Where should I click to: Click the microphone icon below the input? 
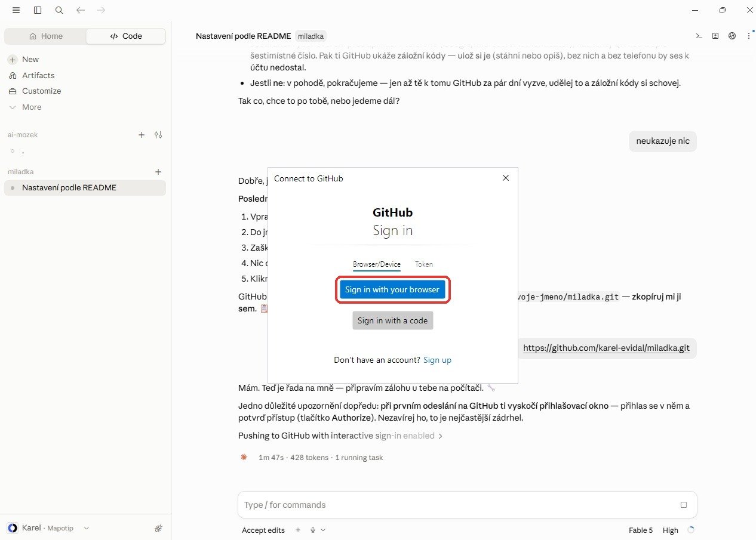[x=313, y=530]
